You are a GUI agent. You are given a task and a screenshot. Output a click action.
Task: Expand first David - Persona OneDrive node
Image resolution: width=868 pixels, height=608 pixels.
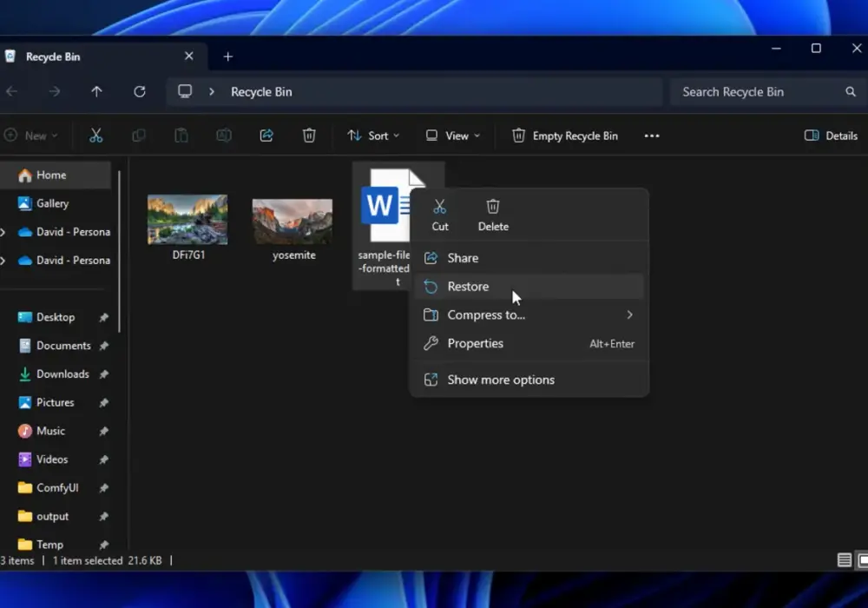click(3, 232)
